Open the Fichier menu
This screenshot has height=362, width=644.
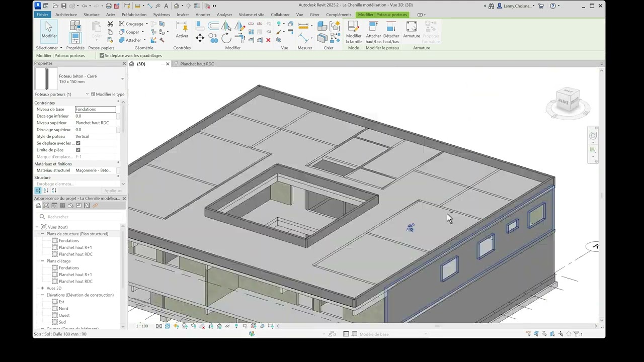click(x=42, y=15)
